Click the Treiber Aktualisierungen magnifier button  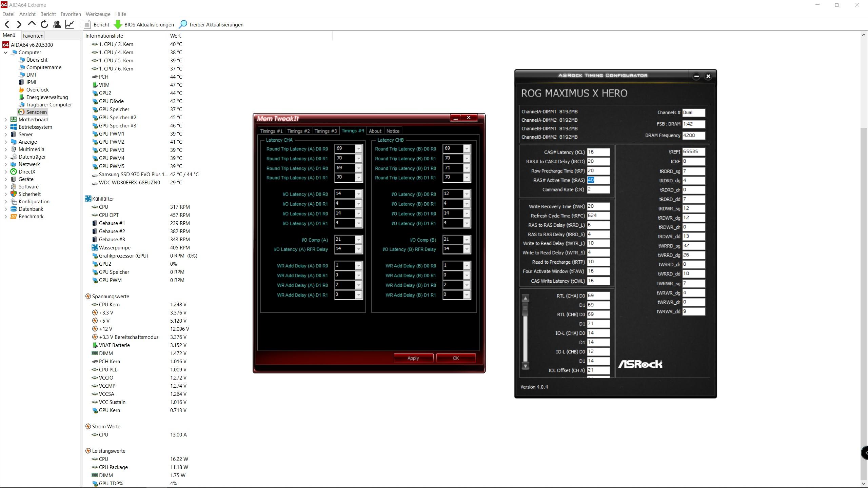[211, 24]
